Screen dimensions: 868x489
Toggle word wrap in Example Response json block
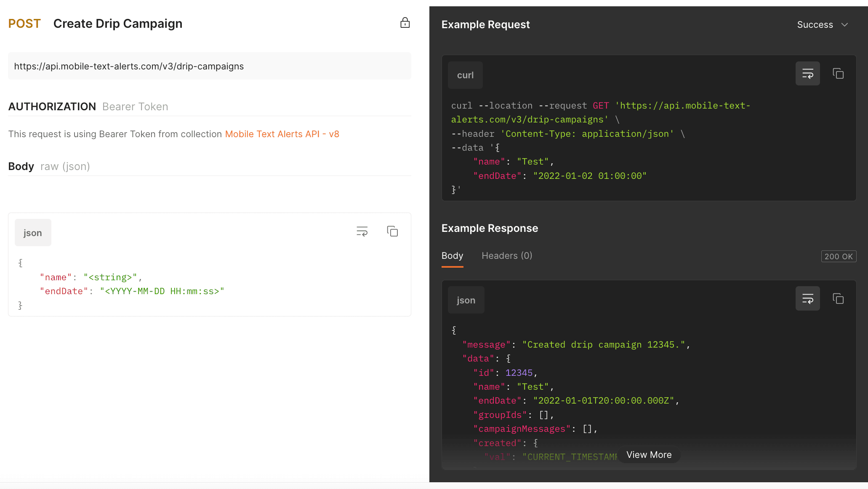pos(807,299)
